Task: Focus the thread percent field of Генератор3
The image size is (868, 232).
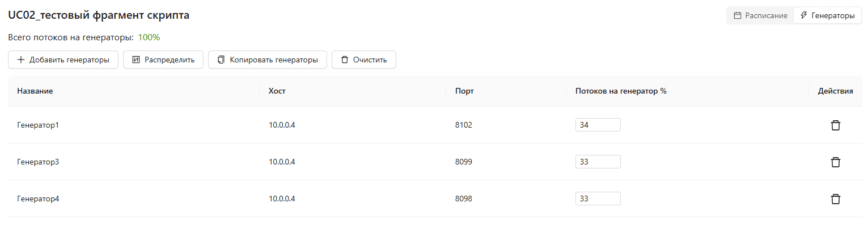Action: (598, 162)
